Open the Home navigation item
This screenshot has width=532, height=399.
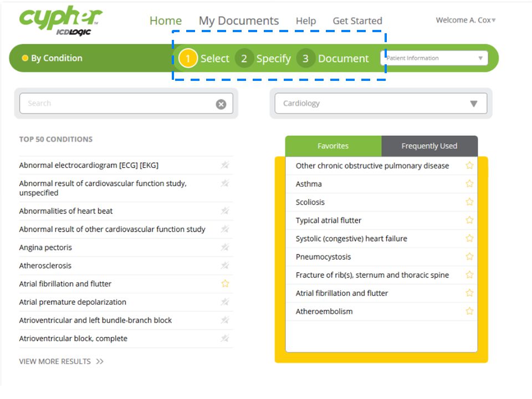pyautogui.click(x=166, y=21)
